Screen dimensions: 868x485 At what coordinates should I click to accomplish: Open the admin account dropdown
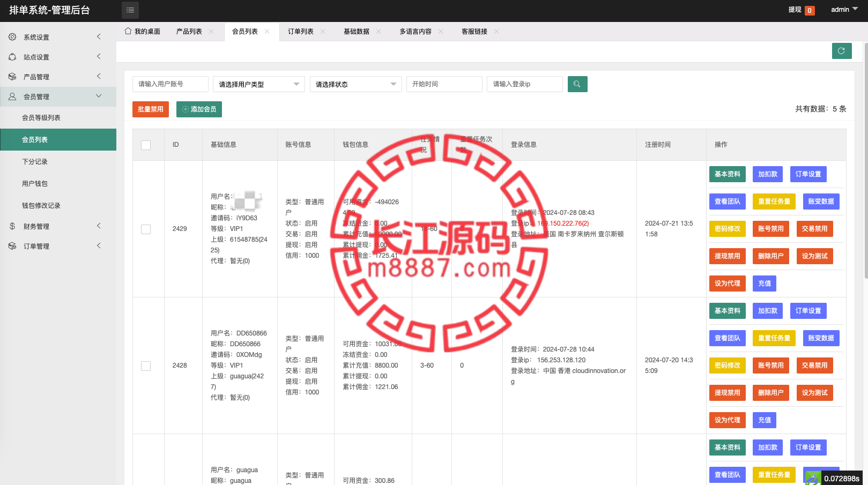844,10
